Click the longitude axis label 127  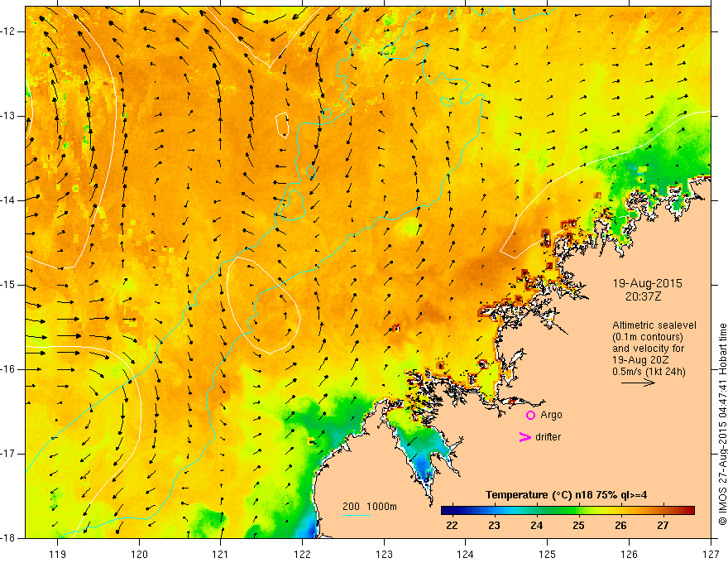[711, 554]
